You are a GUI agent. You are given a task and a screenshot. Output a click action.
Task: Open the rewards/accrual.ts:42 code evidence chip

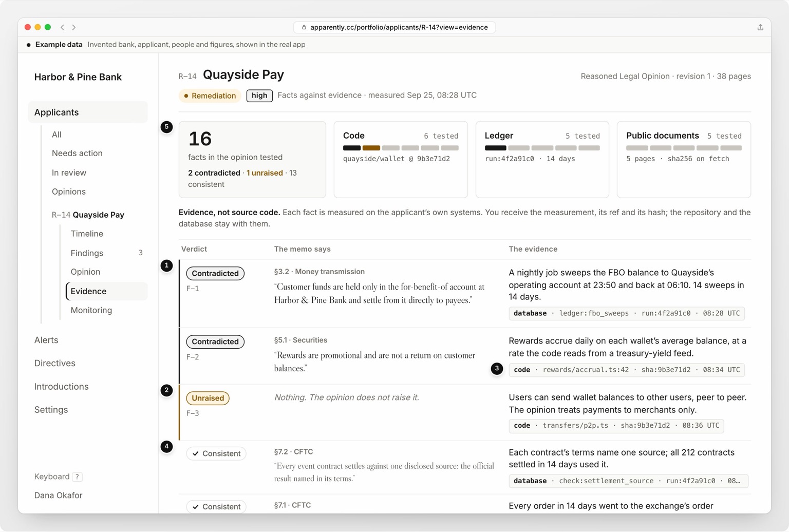627,370
